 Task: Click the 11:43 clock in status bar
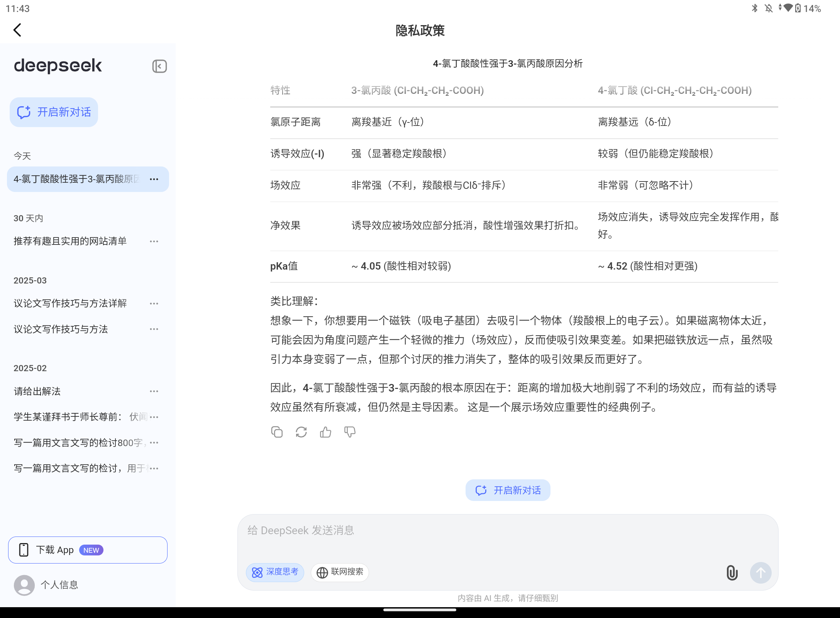coord(18,8)
